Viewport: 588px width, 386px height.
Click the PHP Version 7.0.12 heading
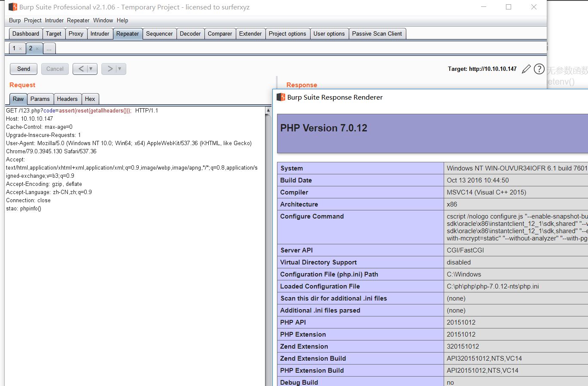(324, 128)
